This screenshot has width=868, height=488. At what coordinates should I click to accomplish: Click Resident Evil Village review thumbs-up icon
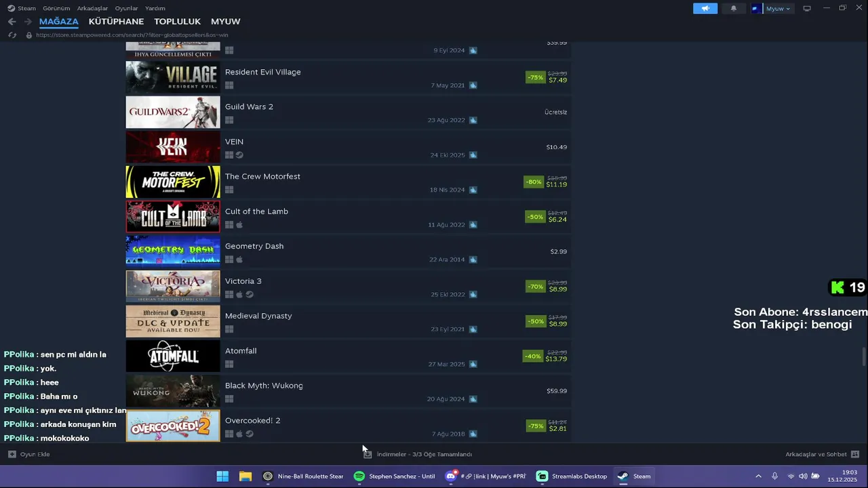(473, 85)
